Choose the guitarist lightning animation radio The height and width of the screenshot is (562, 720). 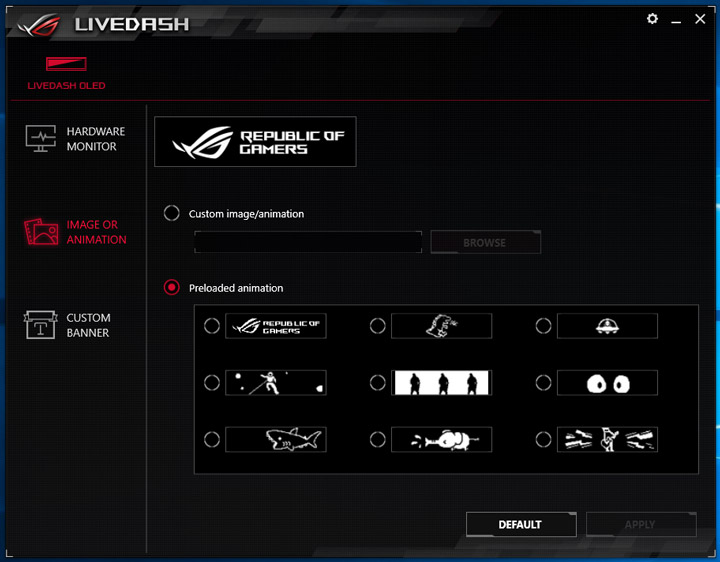coord(543,439)
